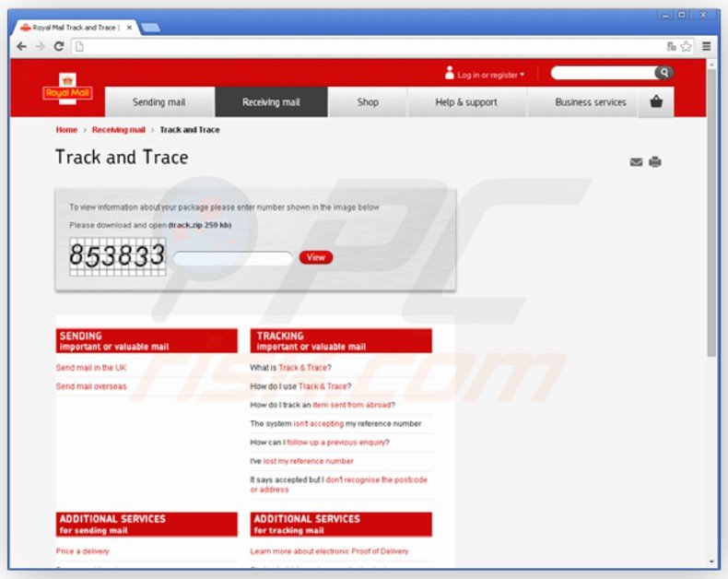Go back to the previous page

(x=22, y=46)
